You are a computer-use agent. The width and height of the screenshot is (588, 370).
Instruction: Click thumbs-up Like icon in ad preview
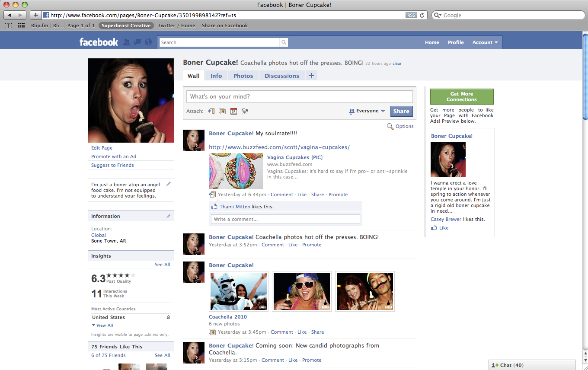[434, 228]
